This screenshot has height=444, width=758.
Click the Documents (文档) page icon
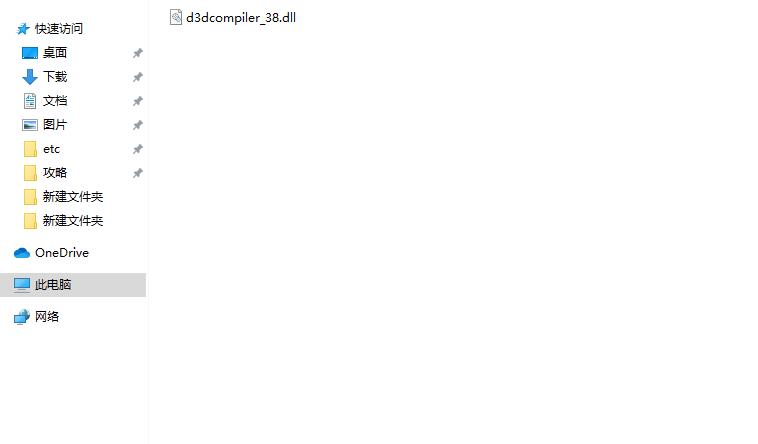tap(29, 101)
